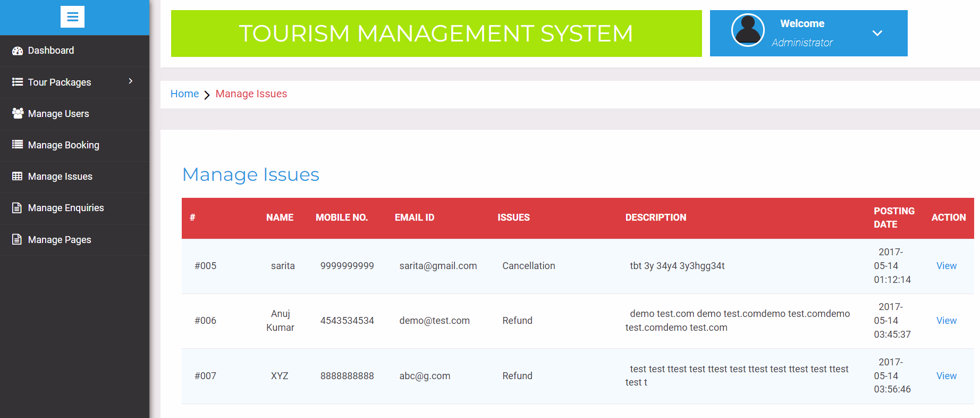This screenshot has height=418, width=980.
Task: Click the Manage Enquiries document icon
Action: [x=17, y=208]
